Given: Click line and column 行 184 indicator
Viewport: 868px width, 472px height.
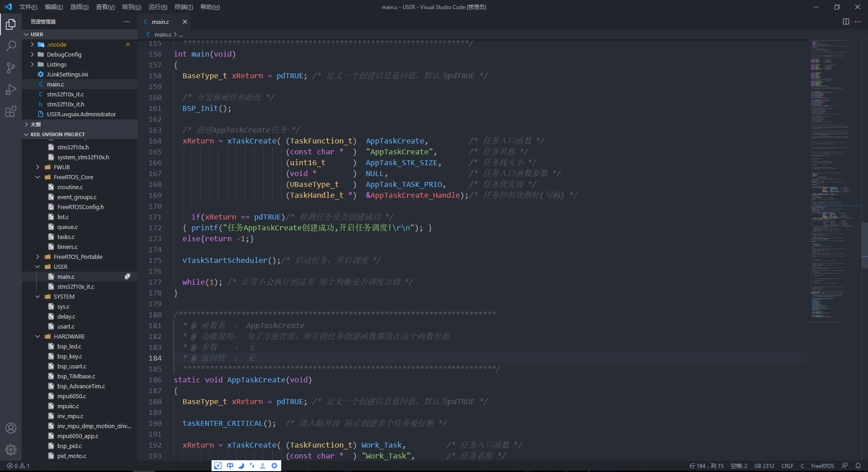Looking at the screenshot, I should click(706, 466).
